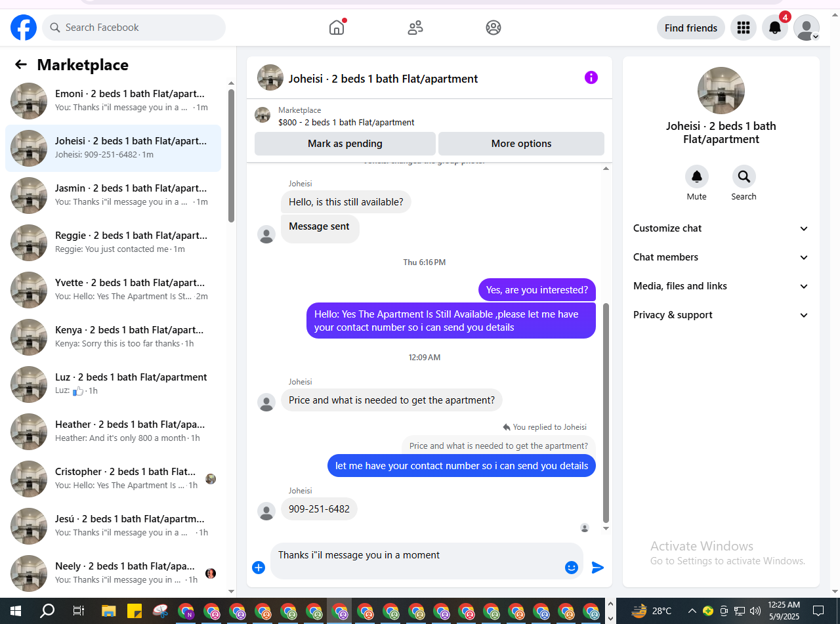Click the quoted reply preview above blue message
This screenshot has height=624, width=840.
[x=499, y=446]
